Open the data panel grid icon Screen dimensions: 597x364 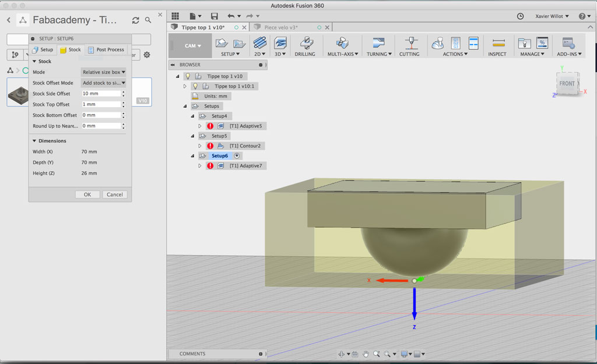[175, 16]
